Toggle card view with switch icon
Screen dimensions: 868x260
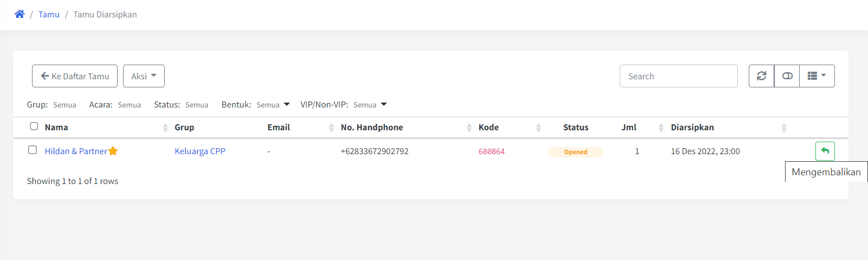[x=787, y=76]
